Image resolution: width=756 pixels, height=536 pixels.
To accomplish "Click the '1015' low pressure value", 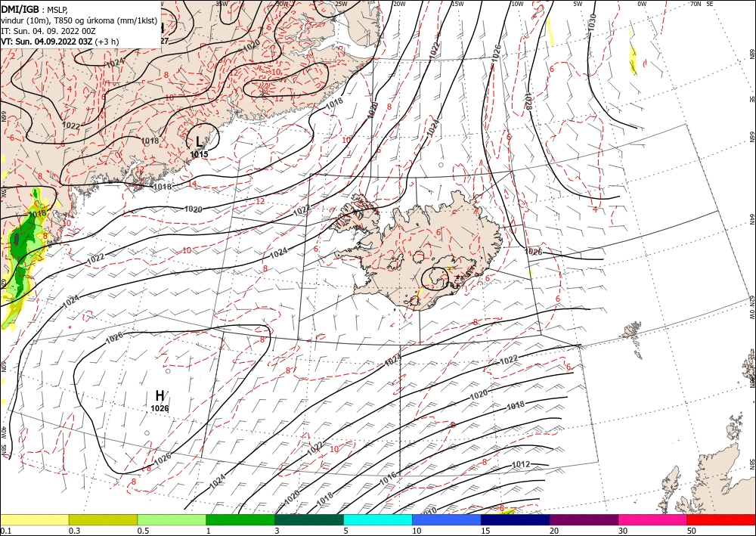I will (x=199, y=154).
